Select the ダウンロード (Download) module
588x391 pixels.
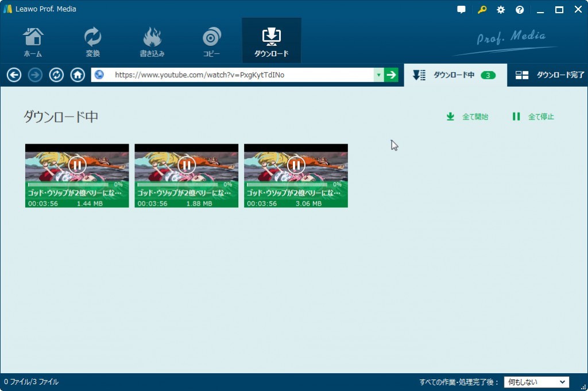tap(272, 42)
